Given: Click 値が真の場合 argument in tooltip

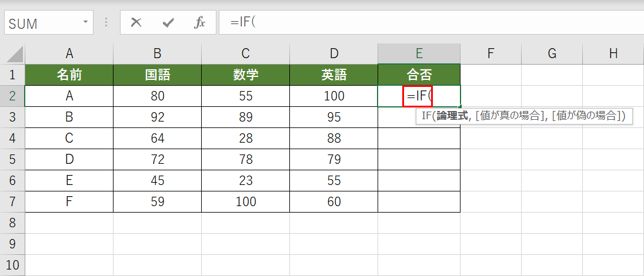Looking at the screenshot, I should click(510, 116).
